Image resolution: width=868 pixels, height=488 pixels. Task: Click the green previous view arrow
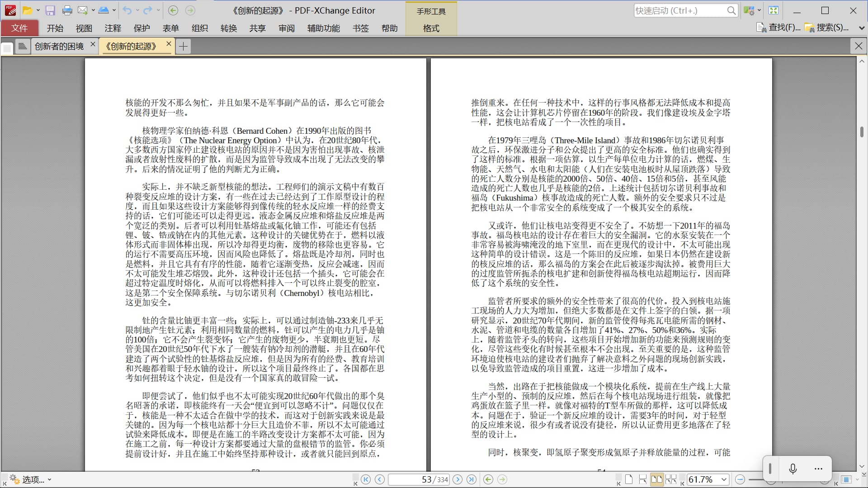coord(488,479)
